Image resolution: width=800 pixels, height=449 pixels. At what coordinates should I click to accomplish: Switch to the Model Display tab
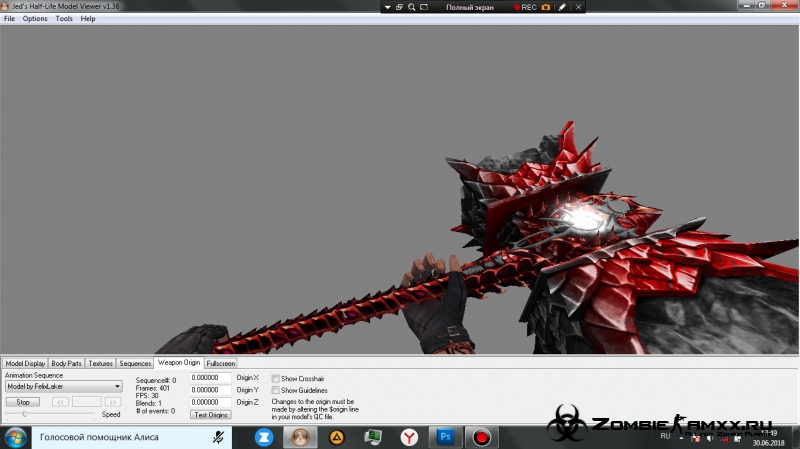[25, 363]
